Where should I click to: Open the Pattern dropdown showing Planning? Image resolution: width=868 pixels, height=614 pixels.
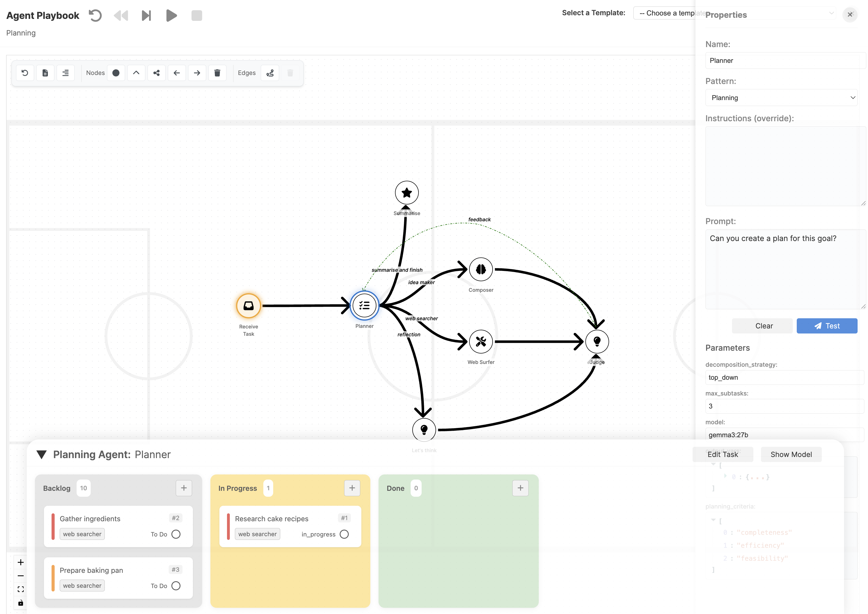coord(781,98)
